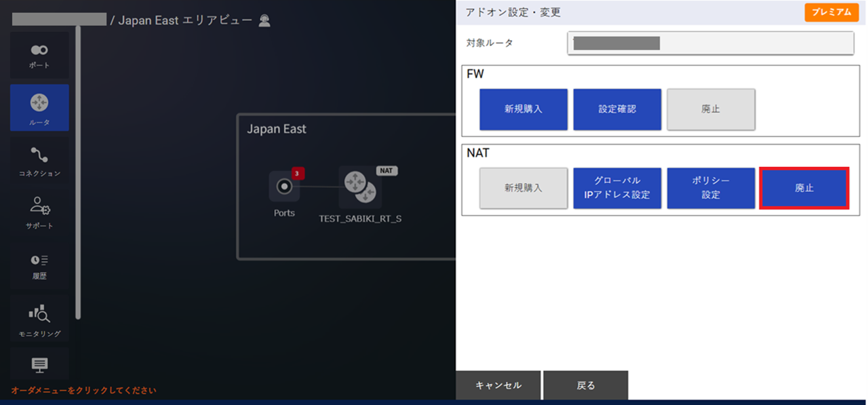Select the TEST_SABIKI_RT_S router icon
This screenshot has height=405, width=868.
coord(360,187)
